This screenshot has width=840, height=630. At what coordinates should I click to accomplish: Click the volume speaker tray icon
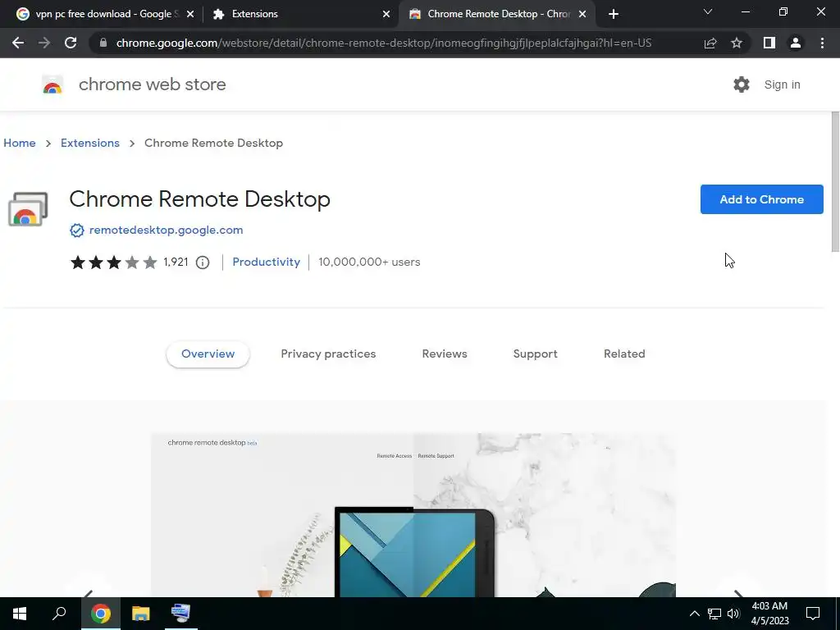click(733, 614)
